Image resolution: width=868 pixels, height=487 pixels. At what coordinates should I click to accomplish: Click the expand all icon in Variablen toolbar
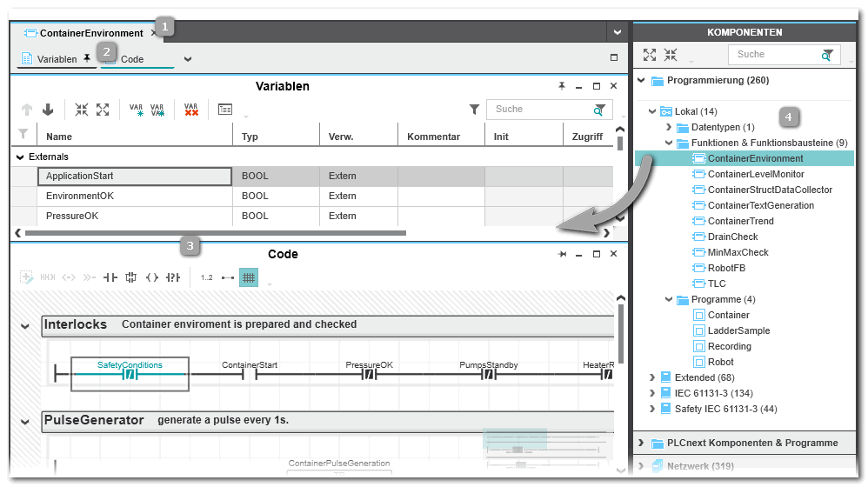click(x=103, y=110)
